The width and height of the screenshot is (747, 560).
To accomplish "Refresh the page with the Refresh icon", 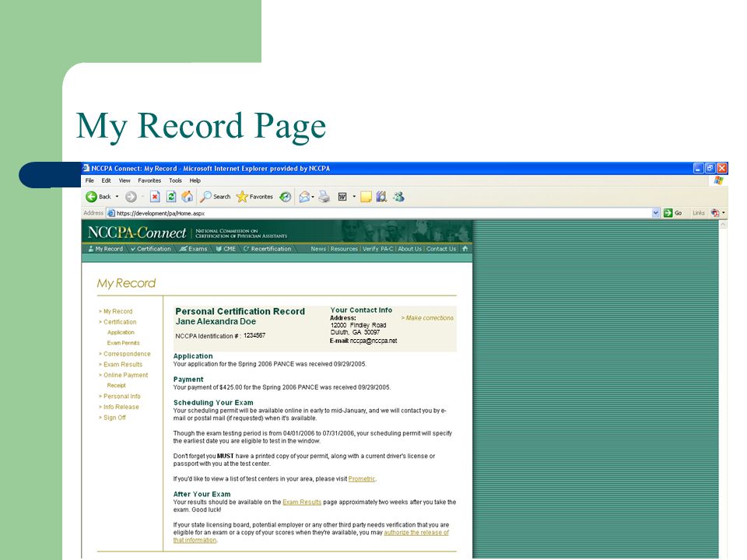I will (171, 197).
